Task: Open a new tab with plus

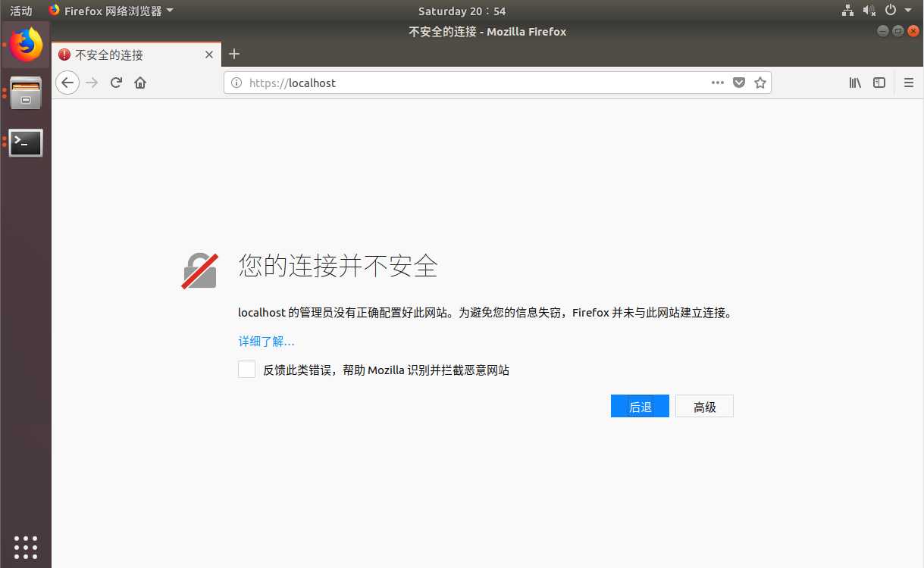Action: click(234, 54)
